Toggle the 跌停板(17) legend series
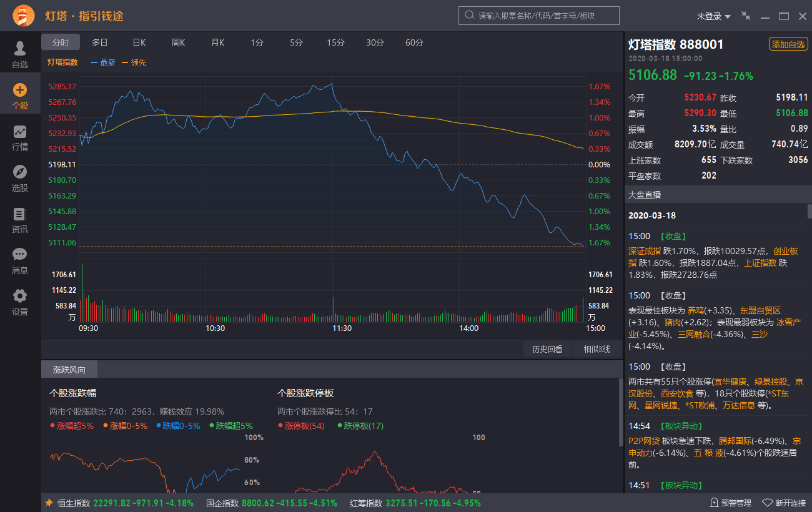 [360, 426]
